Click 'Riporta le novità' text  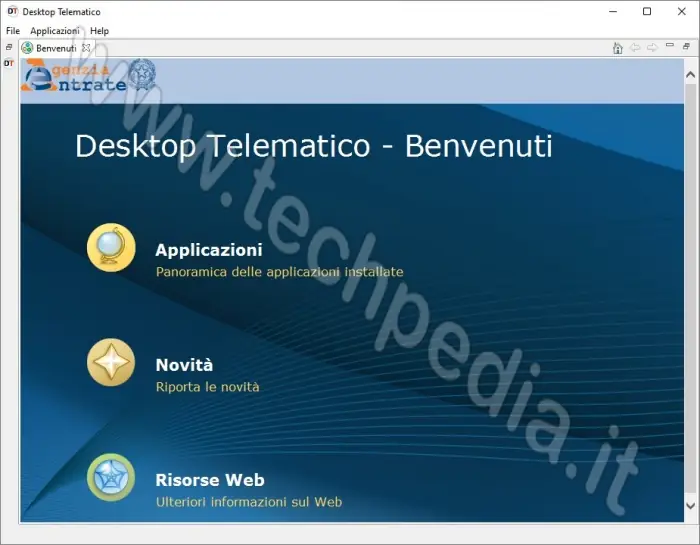208,387
